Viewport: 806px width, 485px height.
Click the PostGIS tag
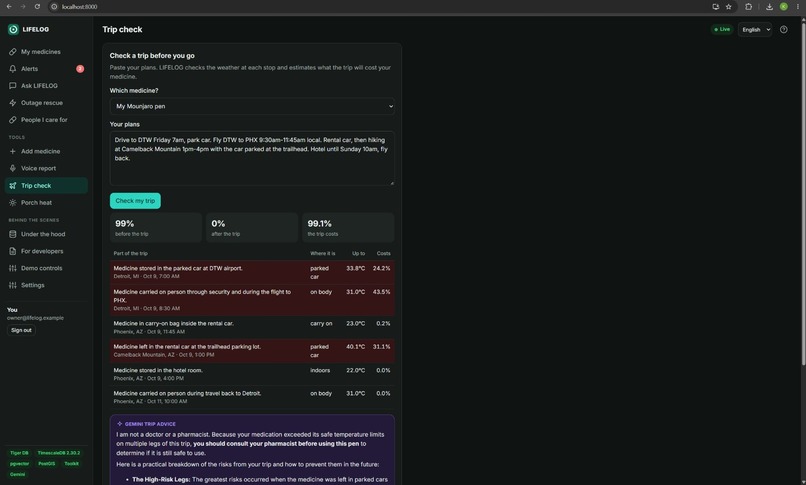[x=46, y=464]
